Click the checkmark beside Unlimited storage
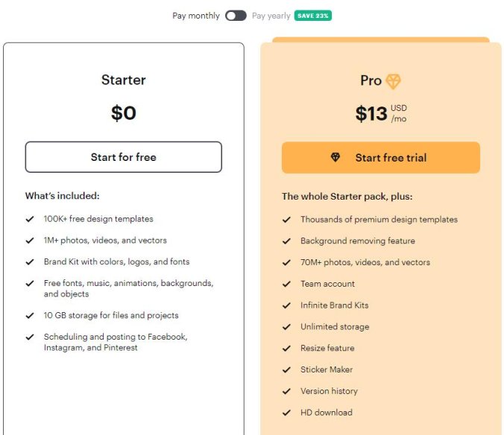This screenshot has width=504, height=435. [286, 327]
